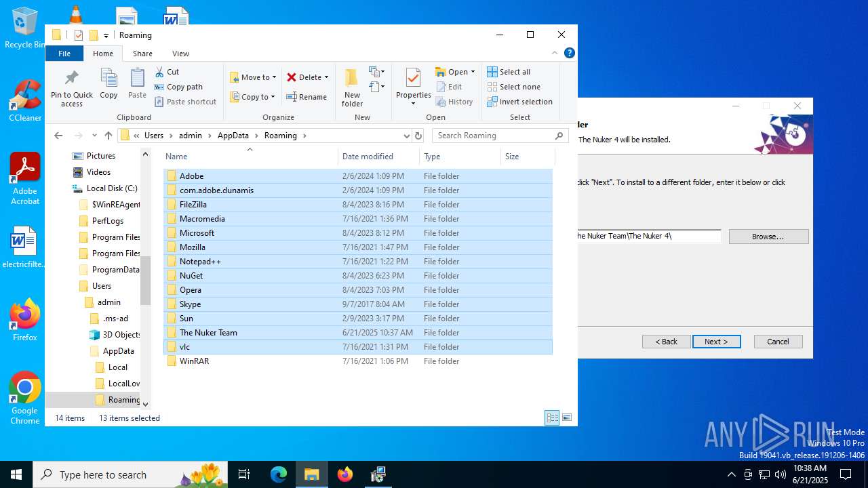This screenshot has width=868, height=488.
Task: Open Task View on taskbar
Action: (x=244, y=474)
